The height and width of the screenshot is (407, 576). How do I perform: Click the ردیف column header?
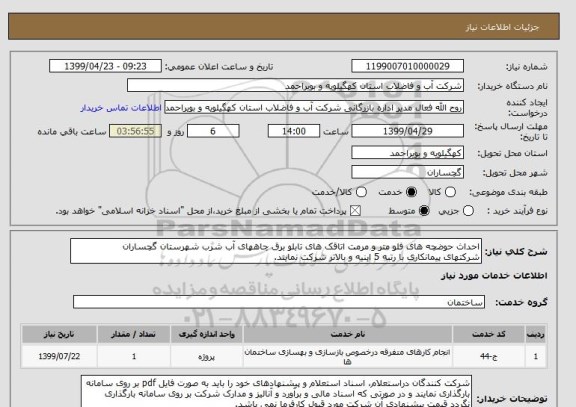[x=536, y=334]
